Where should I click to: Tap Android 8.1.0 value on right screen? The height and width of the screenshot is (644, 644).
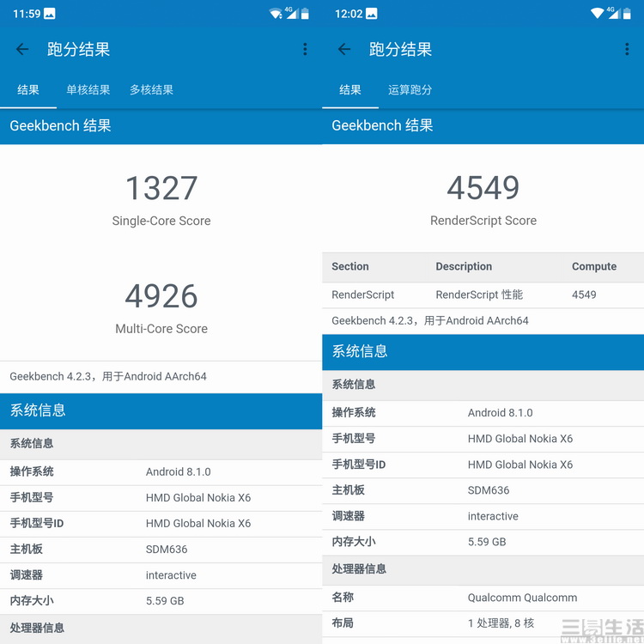tap(501, 413)
